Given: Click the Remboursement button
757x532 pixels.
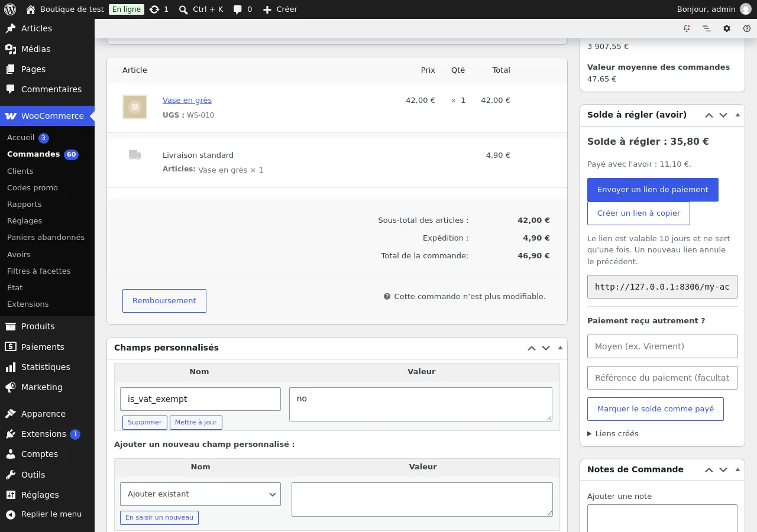Looking at the screenshot, I should (x=164, y=301).
